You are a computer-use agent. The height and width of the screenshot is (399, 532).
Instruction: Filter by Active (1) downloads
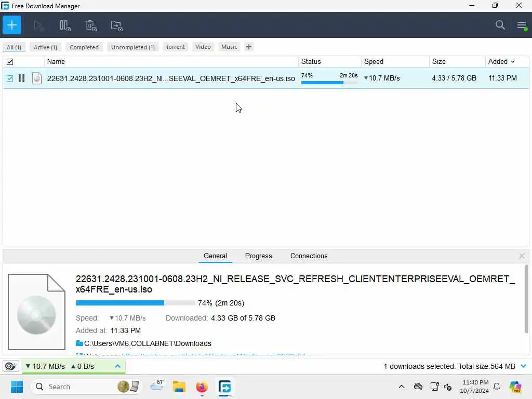(x=46, y=47)
